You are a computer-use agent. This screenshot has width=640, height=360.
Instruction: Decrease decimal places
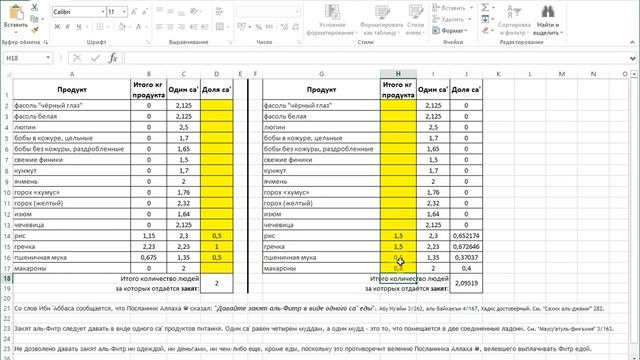295,27
